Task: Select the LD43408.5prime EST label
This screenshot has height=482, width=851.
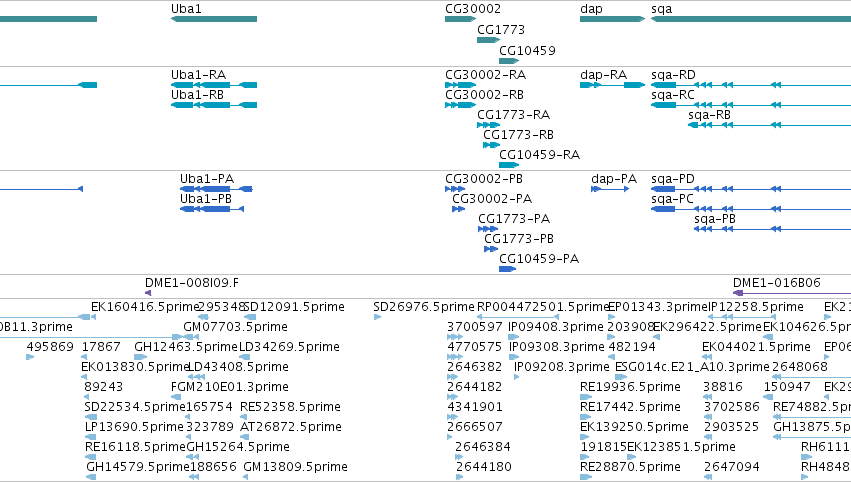Action: [x=238, y=367]
